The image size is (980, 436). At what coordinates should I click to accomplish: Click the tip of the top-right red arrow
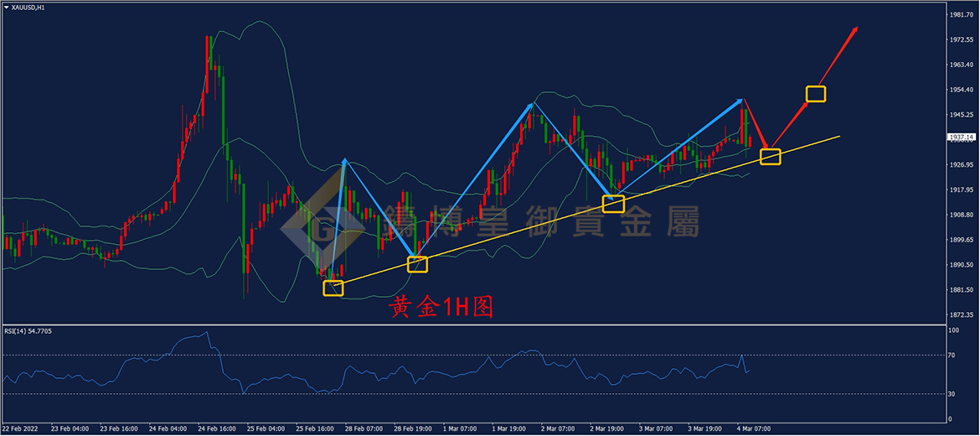point(857,28)
